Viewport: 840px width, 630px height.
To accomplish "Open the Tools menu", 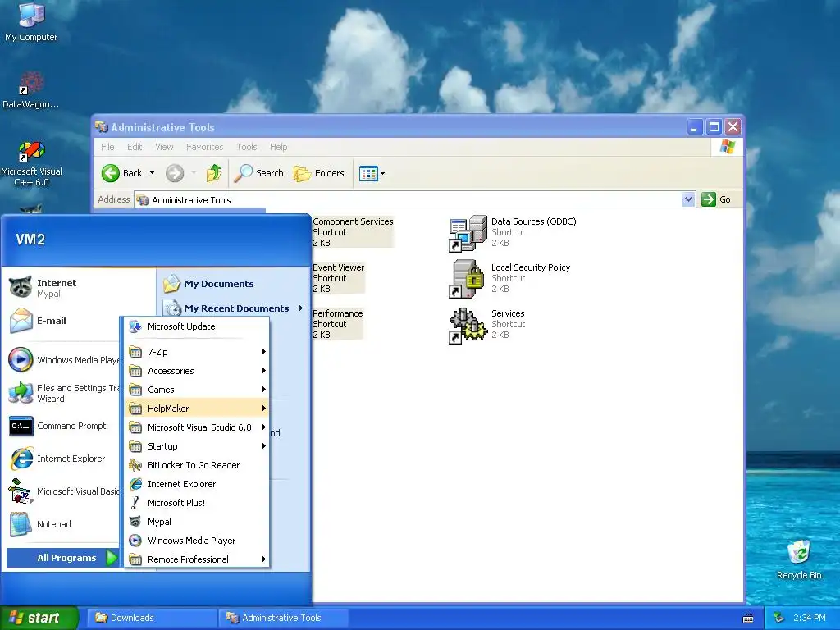I will pos(247,147).
